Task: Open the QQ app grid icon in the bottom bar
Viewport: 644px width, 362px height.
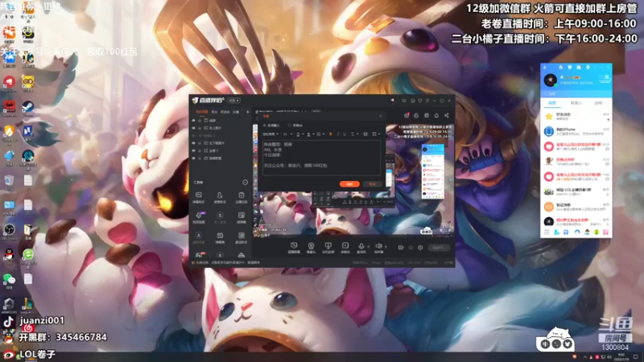Action: click(606, 232)
